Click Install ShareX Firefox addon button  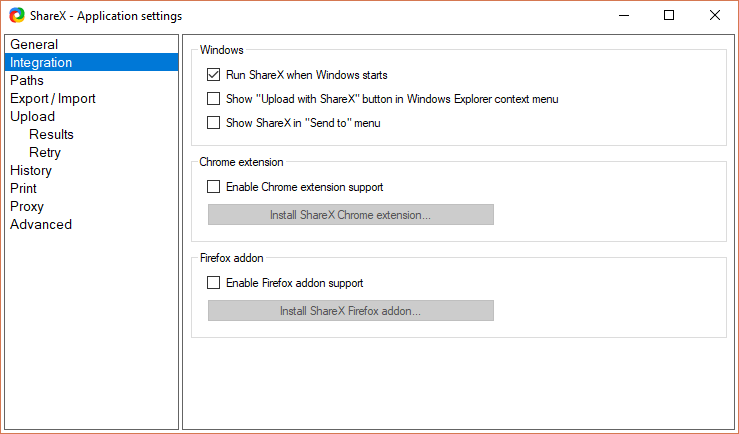click(x=351, y=311)
